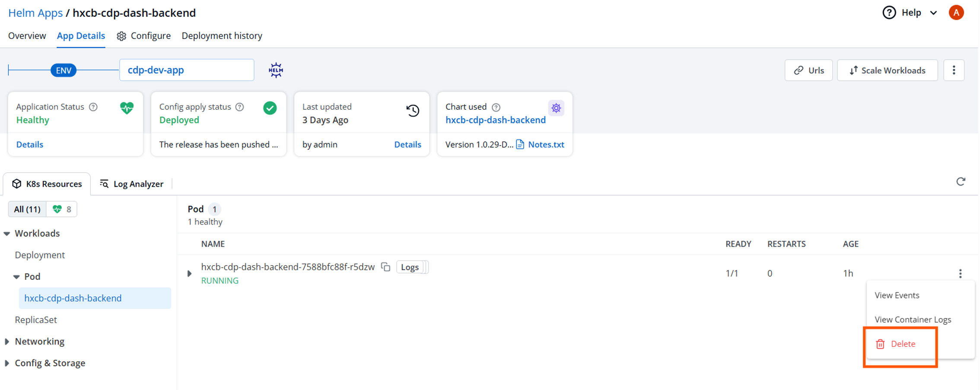Open Application Status Details link

(x=30, y=145)
